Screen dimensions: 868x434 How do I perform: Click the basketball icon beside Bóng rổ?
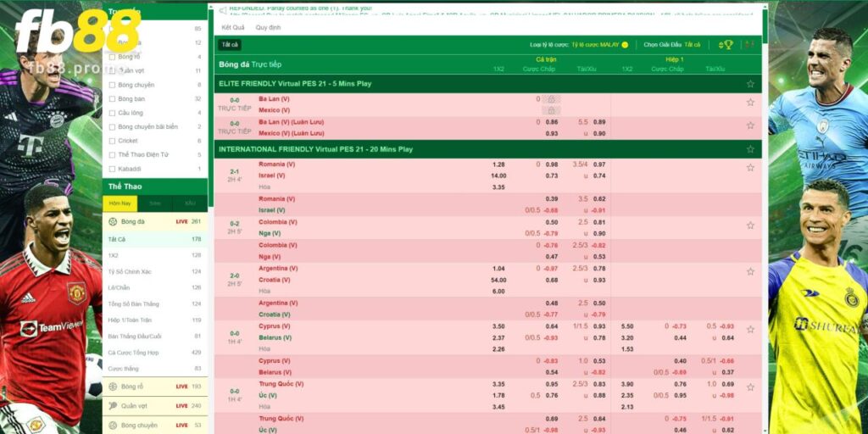click(x=113, y=387)
